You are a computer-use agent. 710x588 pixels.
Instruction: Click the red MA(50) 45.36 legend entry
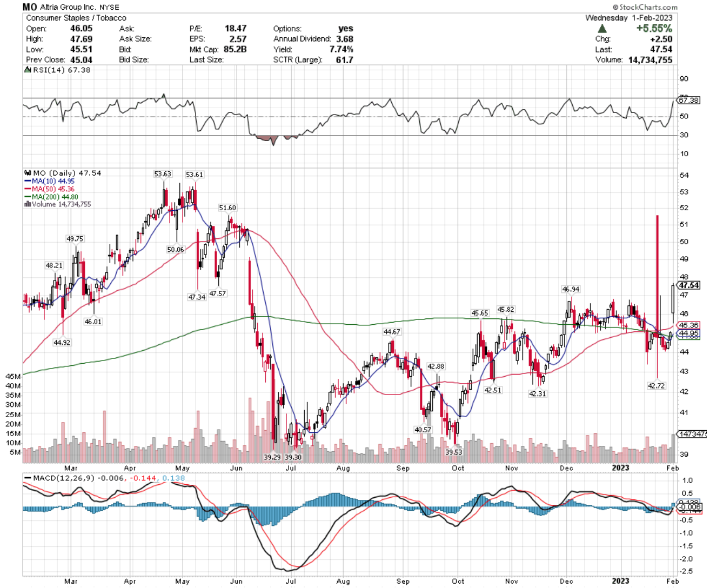(x=50, y=189)
